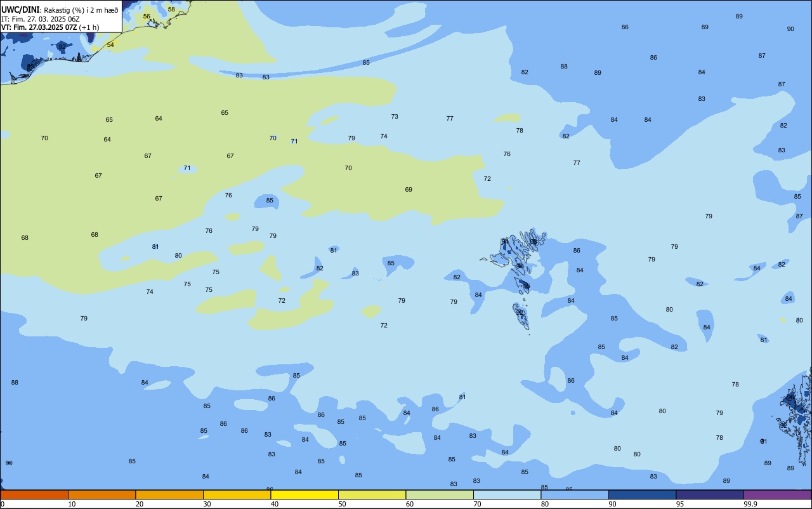Select the legend tick label '60'

(410, 504)
